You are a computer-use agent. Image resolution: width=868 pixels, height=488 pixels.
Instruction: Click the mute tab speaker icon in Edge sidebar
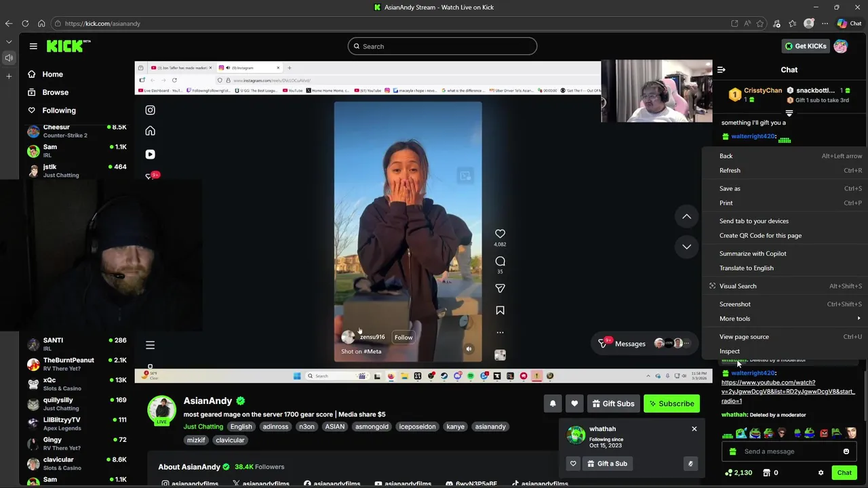pos(9,58)
